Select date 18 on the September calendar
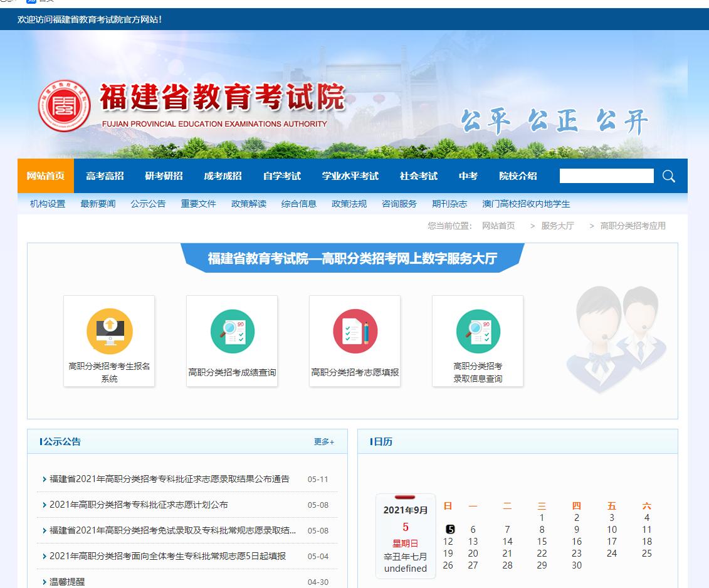The width and height of the screenshot is (709, 588). [x=646, y=542]
